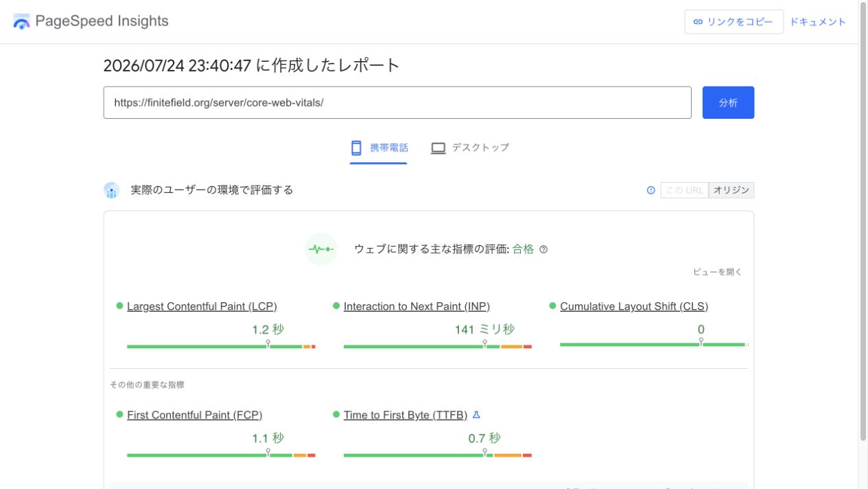Click the 0.7 秒 TTFB value
The image size is (868, 489).
click(484, 438)
